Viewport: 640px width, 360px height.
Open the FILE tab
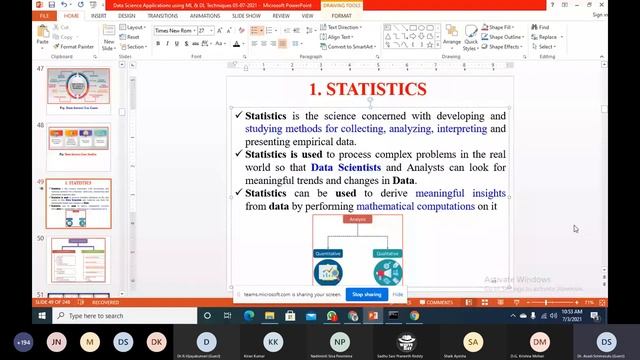tap(44, 16)
